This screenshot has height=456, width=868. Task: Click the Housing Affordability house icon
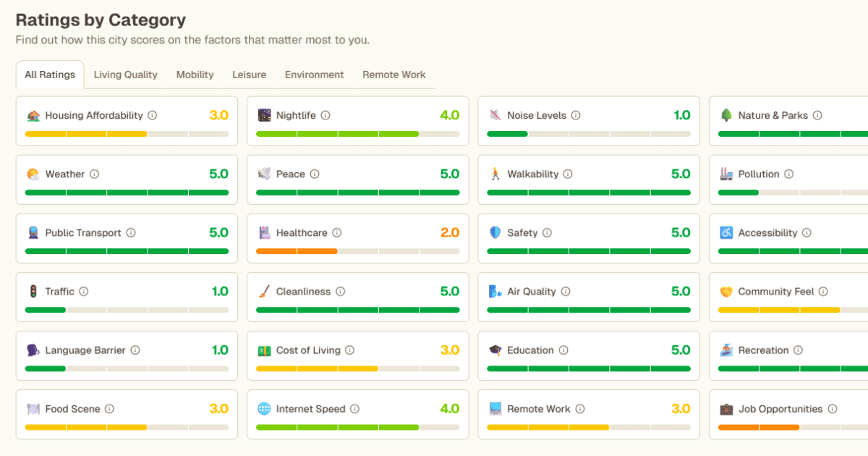pyautogui.click(x=33, y=116)
